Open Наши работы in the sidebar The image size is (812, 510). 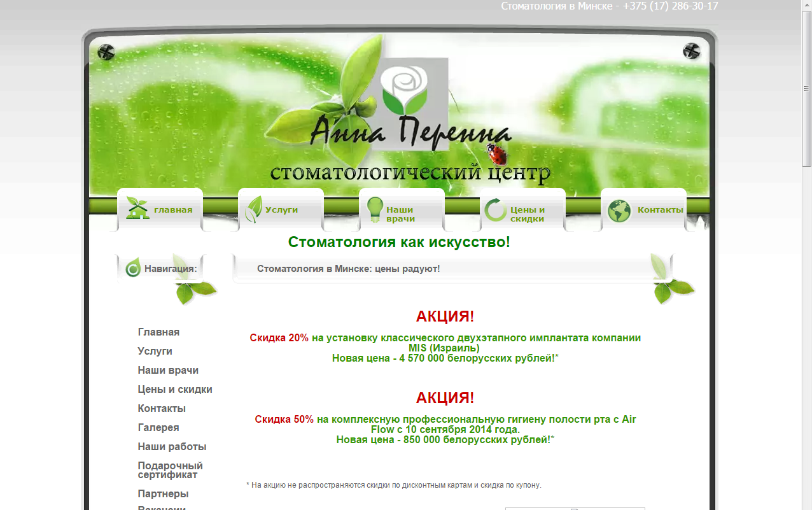172,446
